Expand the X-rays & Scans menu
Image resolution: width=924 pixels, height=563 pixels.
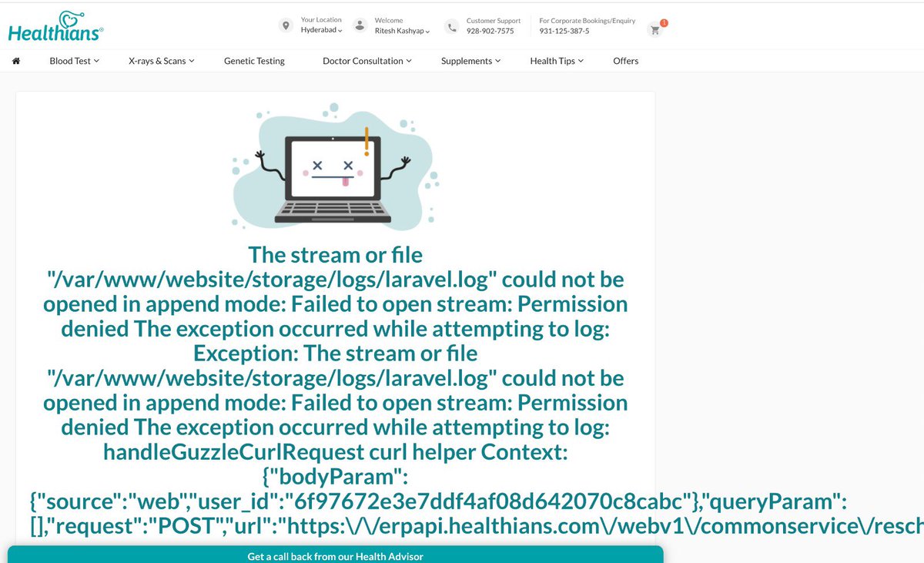pos(162,61)
